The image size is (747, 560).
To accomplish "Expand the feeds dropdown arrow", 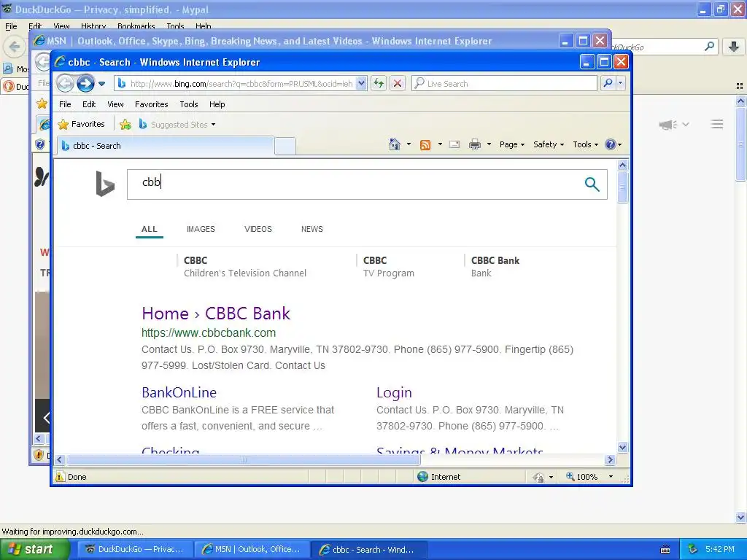I will 440,144.
